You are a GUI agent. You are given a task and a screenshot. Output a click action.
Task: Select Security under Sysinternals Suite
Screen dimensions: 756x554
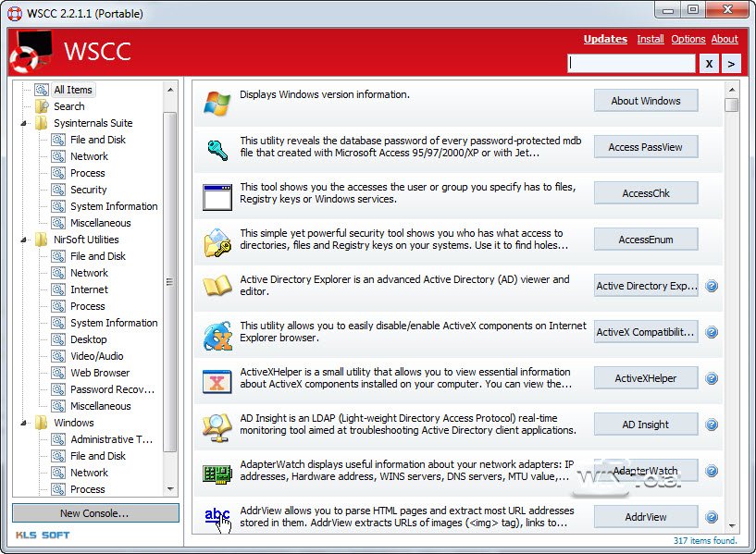click(88, 190)
